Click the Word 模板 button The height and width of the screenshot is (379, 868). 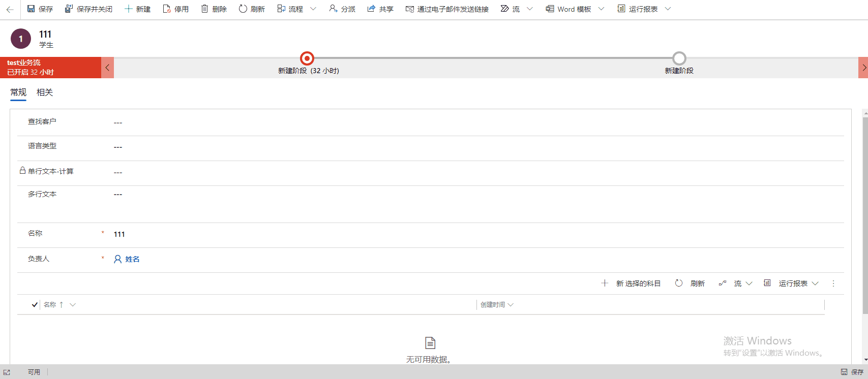pyautogui.click(x=568, y=9)
